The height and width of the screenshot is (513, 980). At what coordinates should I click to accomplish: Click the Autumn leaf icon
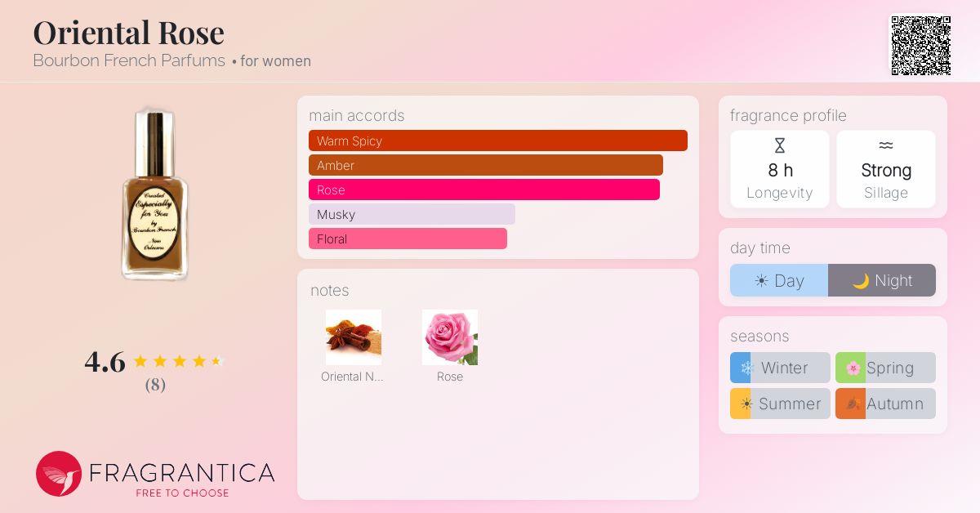coord(853,404)
